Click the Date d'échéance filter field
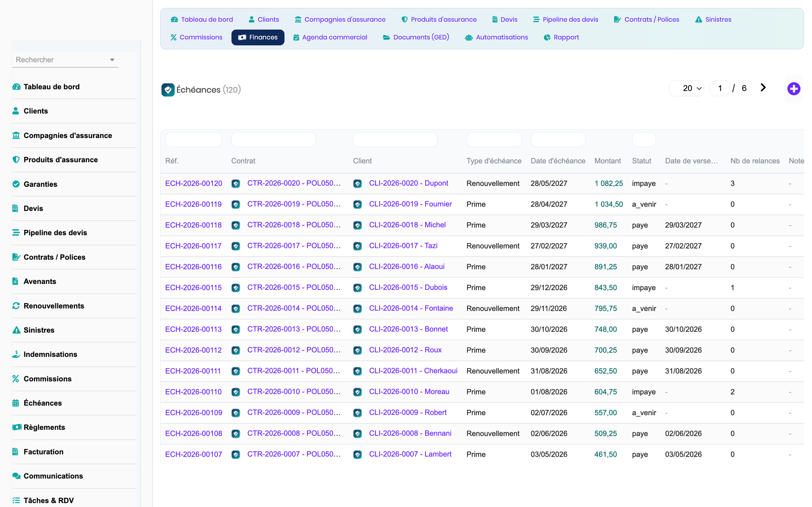Viewport: 812px width, 507px height. click(558, 139)
